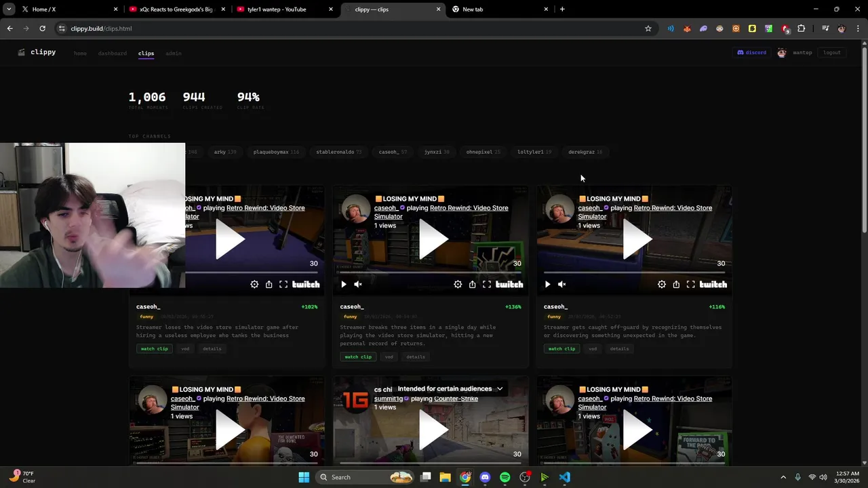Click wantep user avatar in page header
Viewport: 868px width, 488px height.
(782, 52)
